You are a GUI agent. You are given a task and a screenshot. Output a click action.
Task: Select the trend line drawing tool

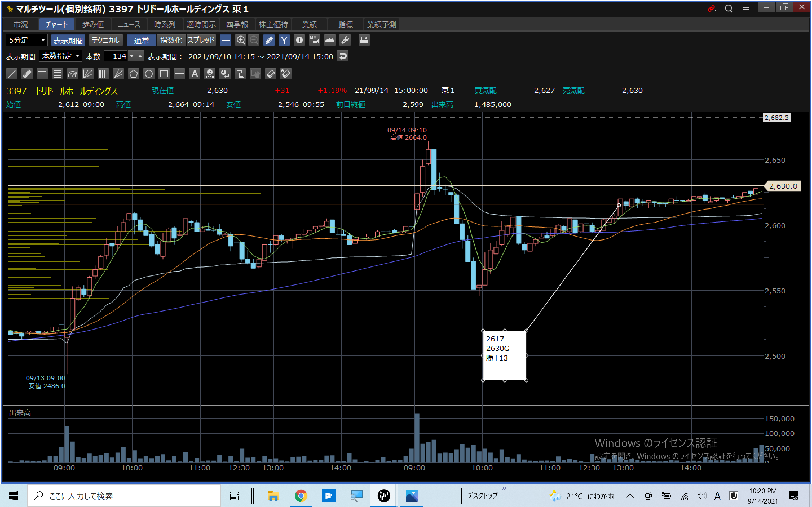pos(11,74)
